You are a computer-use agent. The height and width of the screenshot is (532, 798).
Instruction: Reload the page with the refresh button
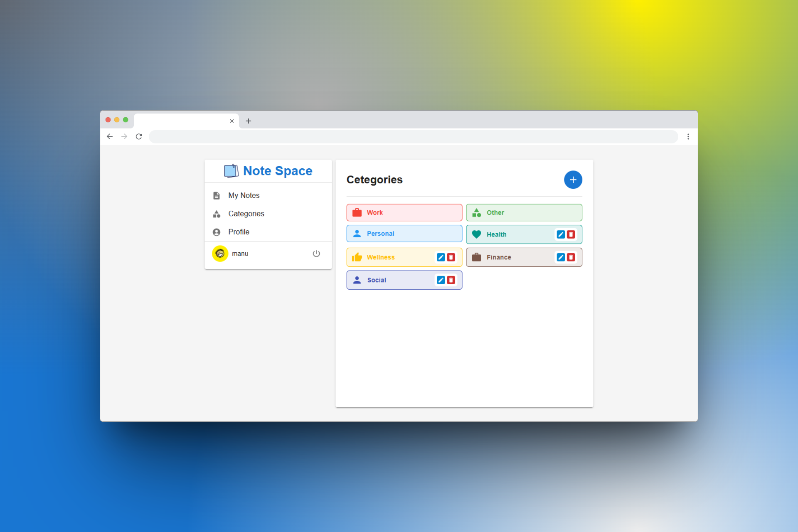click(139, 136)
